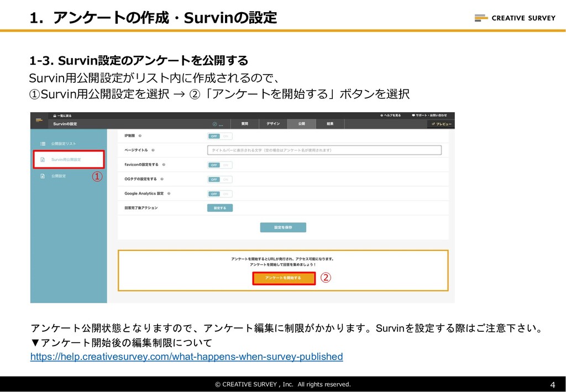Click the help icon next to Google Analytics 設定
566x392 pixels.
(169, 194)
